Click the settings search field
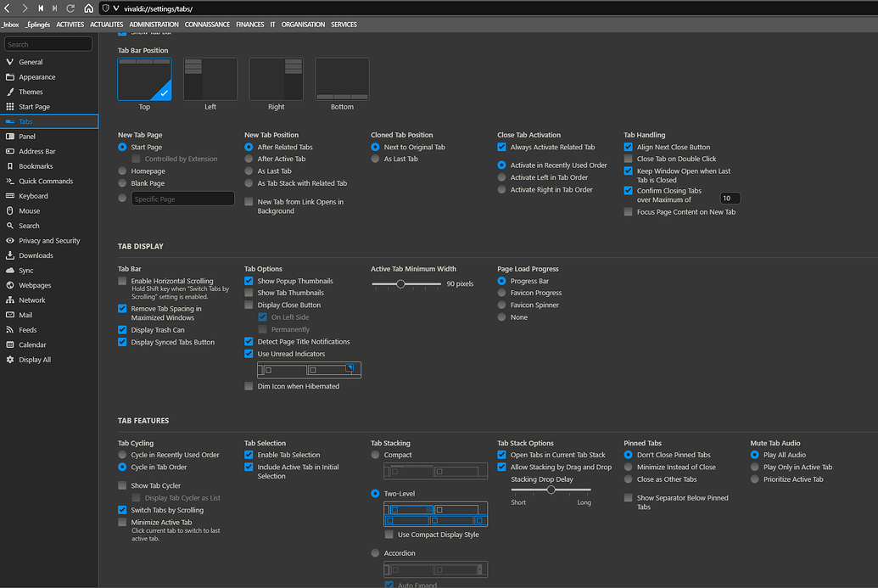Image resolution: width=878 pixels, height=588 pixels. click(48, 43)
